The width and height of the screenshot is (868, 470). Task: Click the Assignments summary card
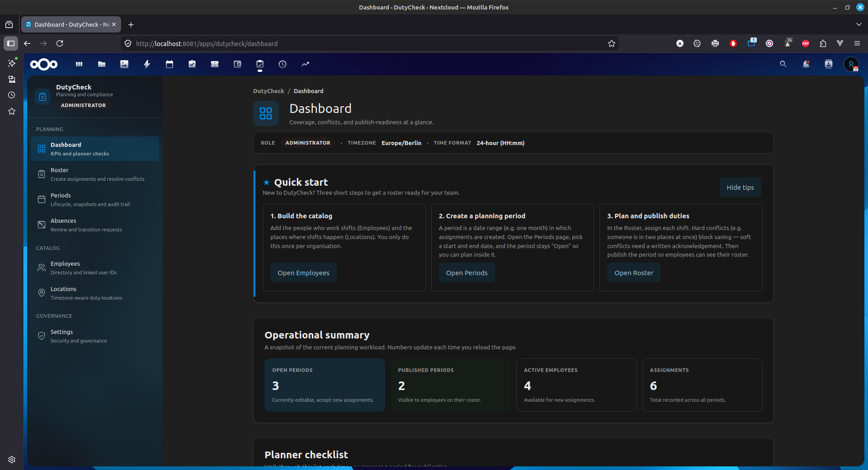point(702,385)
